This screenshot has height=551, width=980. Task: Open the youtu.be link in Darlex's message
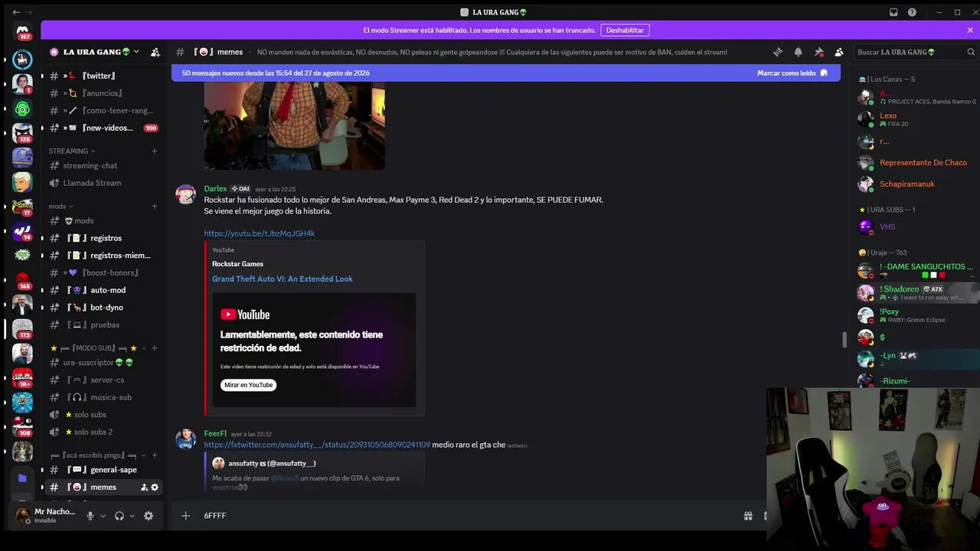coord(260,233)
